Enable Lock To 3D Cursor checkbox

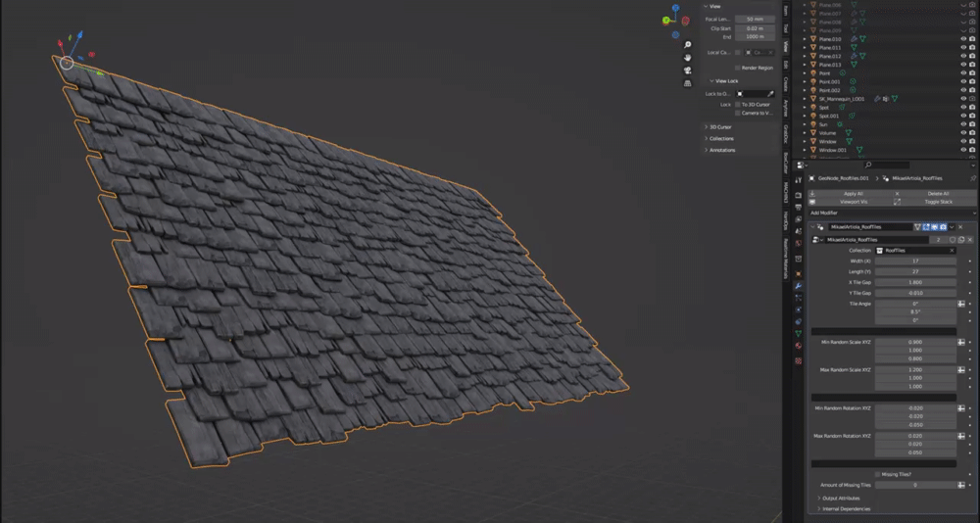pos(738,105)
